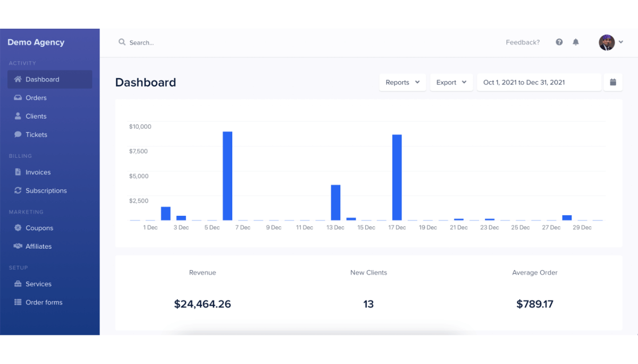Image resolution: width=638 pixels, height=364 pixels.
Task: Click the Services briefcase icon
Action: 18,284
